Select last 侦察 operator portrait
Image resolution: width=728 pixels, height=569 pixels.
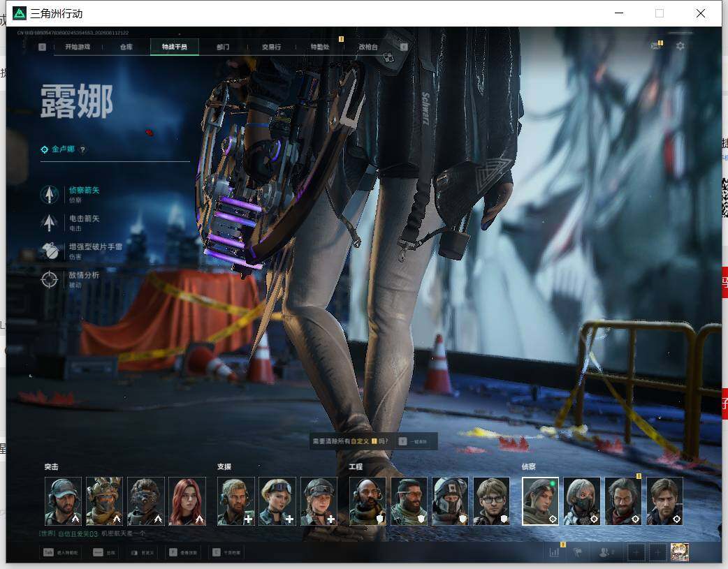pos(665,501)
